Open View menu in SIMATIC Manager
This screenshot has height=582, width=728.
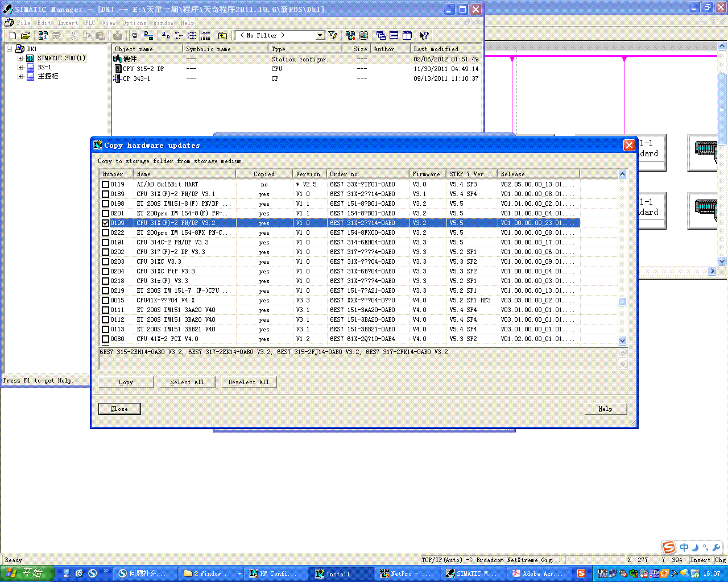pos(109,23)
